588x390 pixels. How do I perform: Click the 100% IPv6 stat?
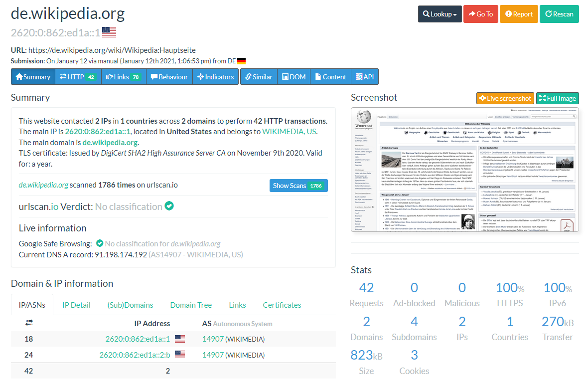(558, 295)
